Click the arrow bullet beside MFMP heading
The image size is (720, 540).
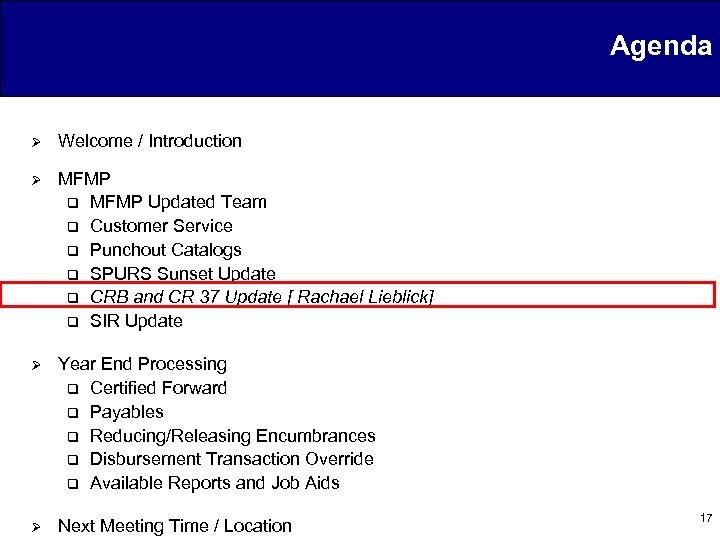pyautogui.click(x=36, y=180)
